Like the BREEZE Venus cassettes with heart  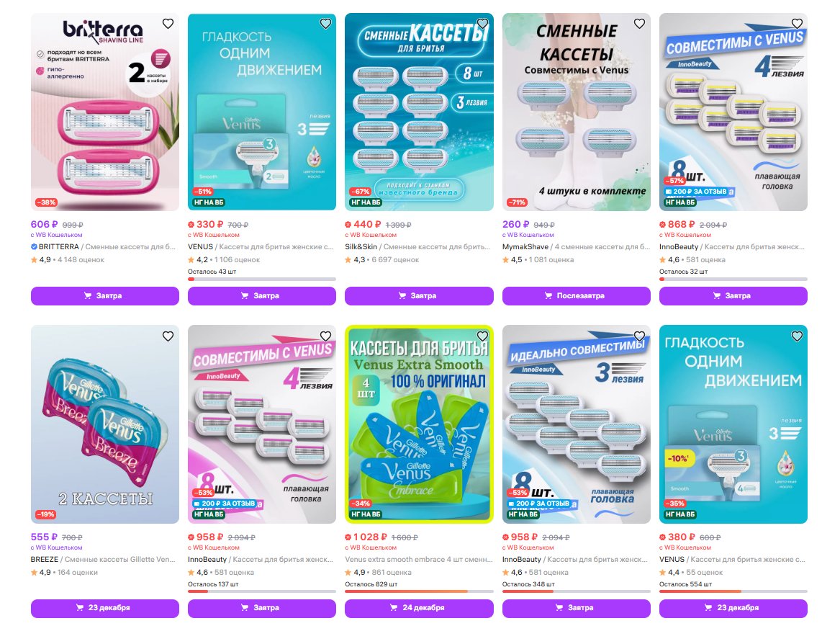[168, 336]
